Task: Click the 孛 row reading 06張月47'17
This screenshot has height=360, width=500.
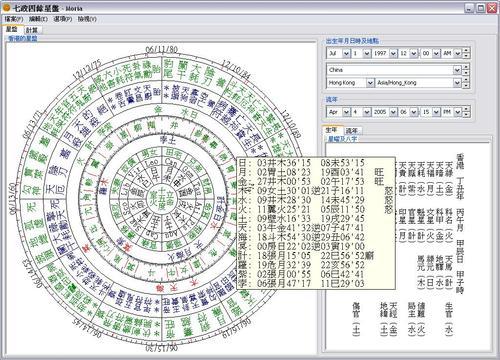Action: 301,283
